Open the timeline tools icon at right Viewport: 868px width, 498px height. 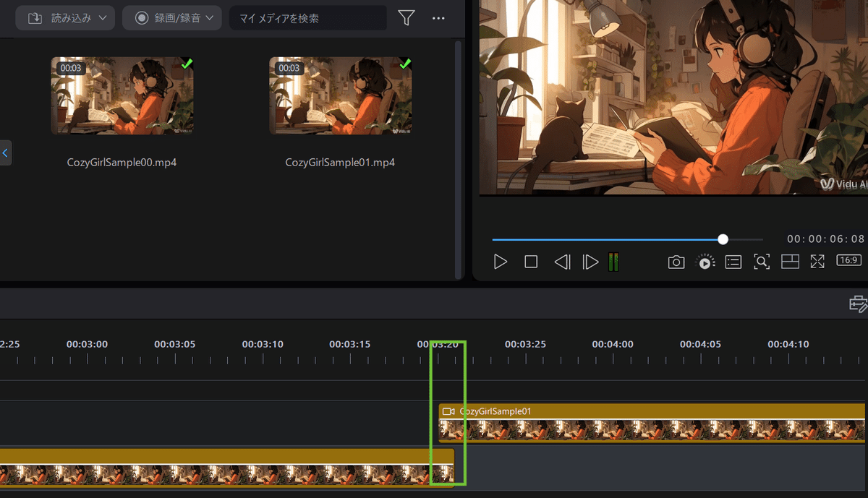coord(858,304)
